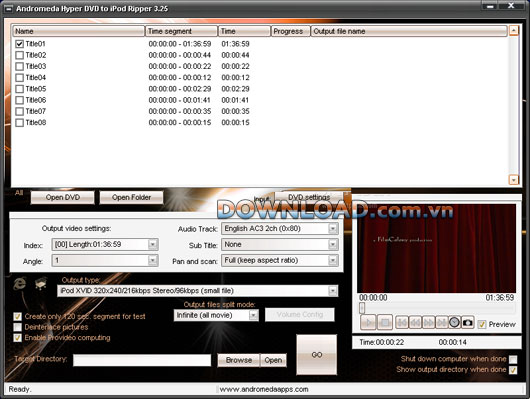Rewind the preview video
The image size is (530, 399).
click(x=415, y=322)
